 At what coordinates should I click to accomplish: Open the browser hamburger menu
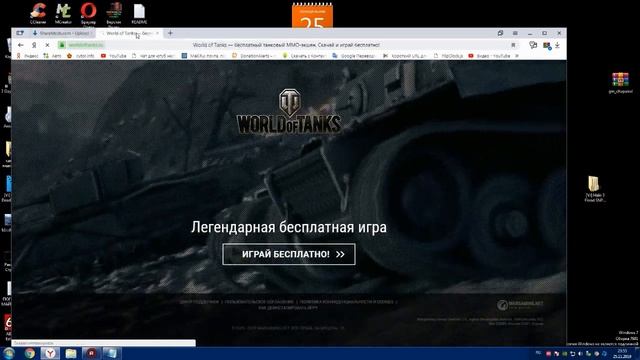click(x=515, y=33)
